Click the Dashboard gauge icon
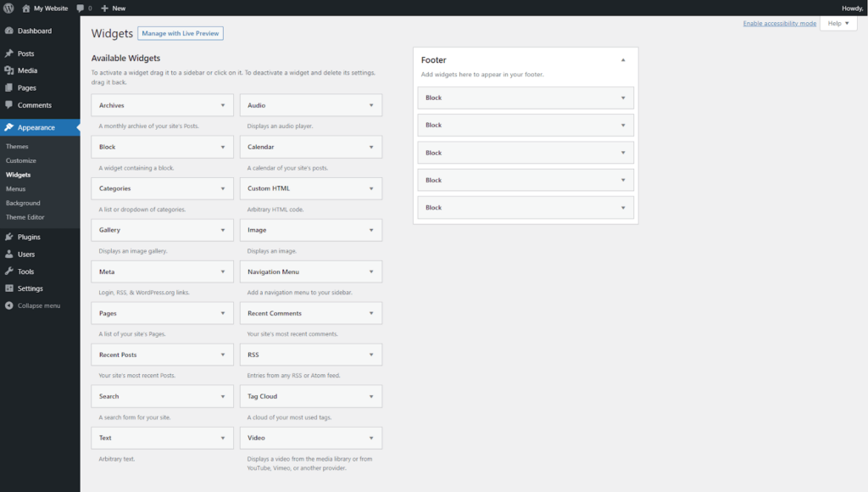The image size is (868, 492). [x=8, y=31]
